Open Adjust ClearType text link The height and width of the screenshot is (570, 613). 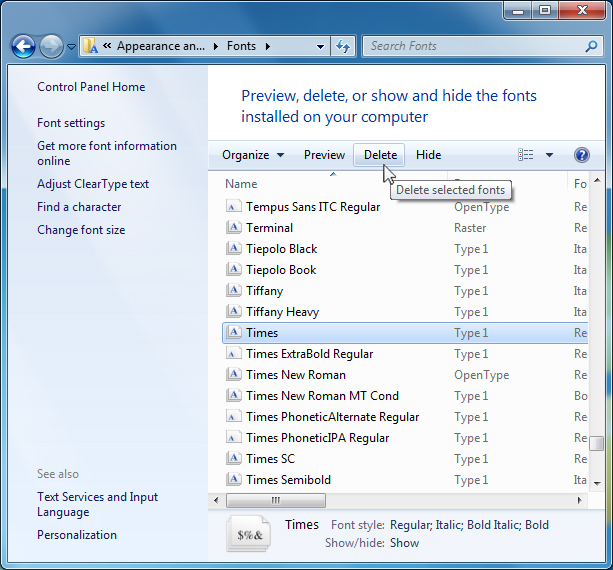pos(93,184)
